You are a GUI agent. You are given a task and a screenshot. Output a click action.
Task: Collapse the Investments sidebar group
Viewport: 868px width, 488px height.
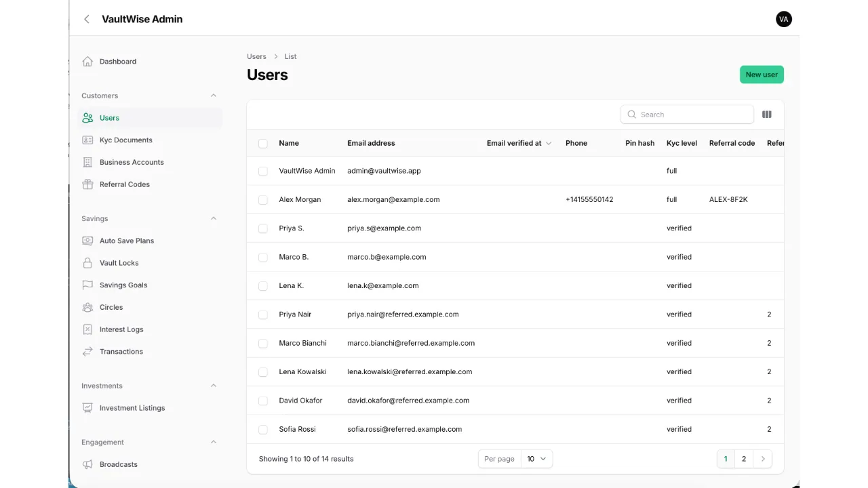coord(214,386)
